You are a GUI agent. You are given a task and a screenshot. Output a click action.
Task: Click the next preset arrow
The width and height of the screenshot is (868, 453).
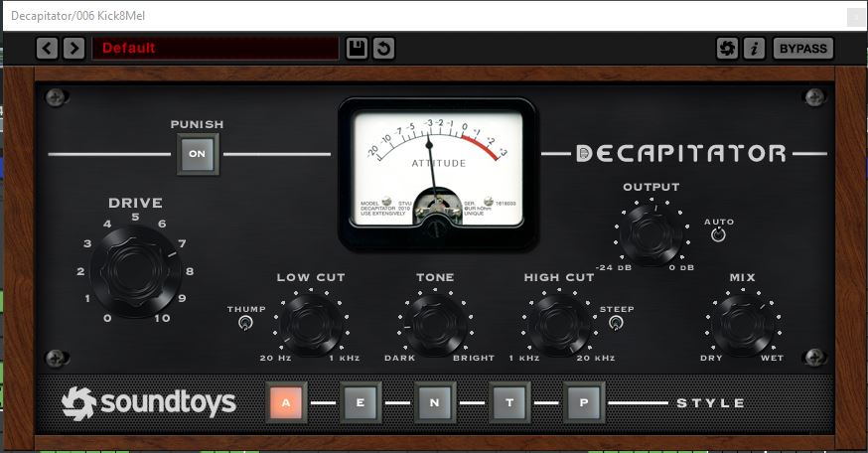[73, 48]
